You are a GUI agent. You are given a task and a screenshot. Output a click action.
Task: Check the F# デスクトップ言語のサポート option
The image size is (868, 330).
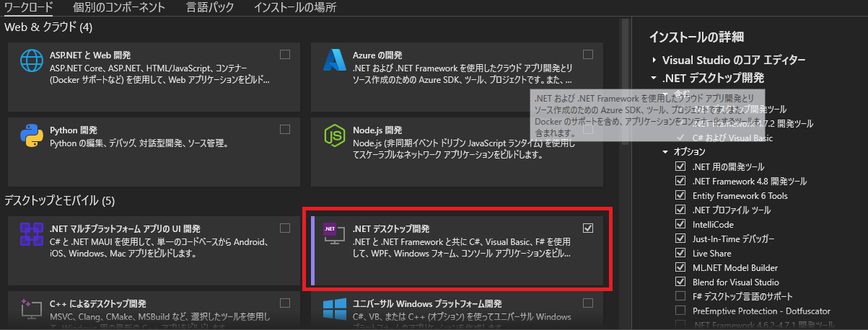[x=680, y=296]
